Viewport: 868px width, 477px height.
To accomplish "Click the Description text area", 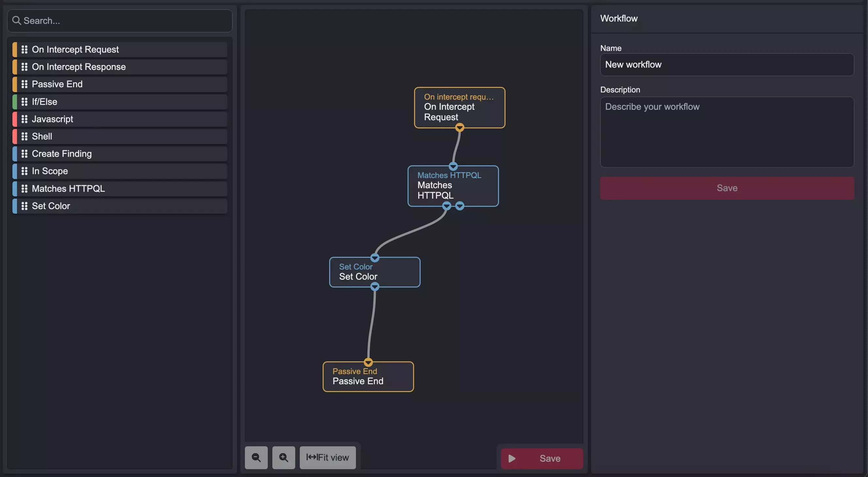I will (727, 132).
